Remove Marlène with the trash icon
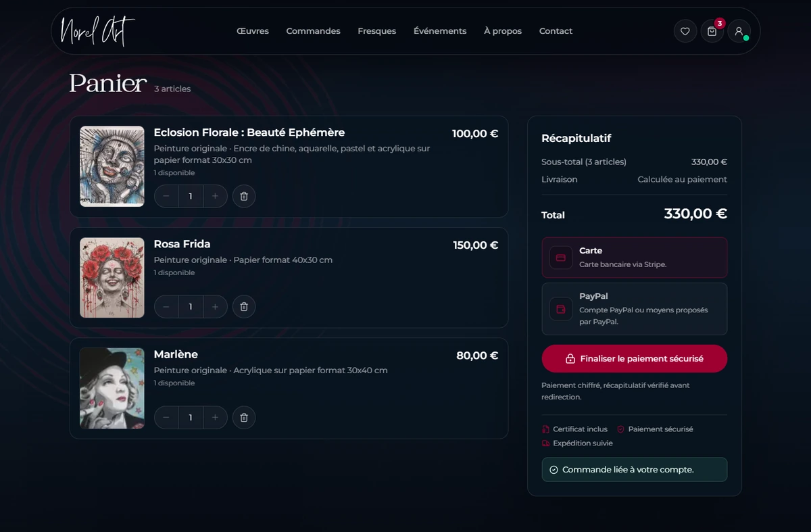 (244, 417)
